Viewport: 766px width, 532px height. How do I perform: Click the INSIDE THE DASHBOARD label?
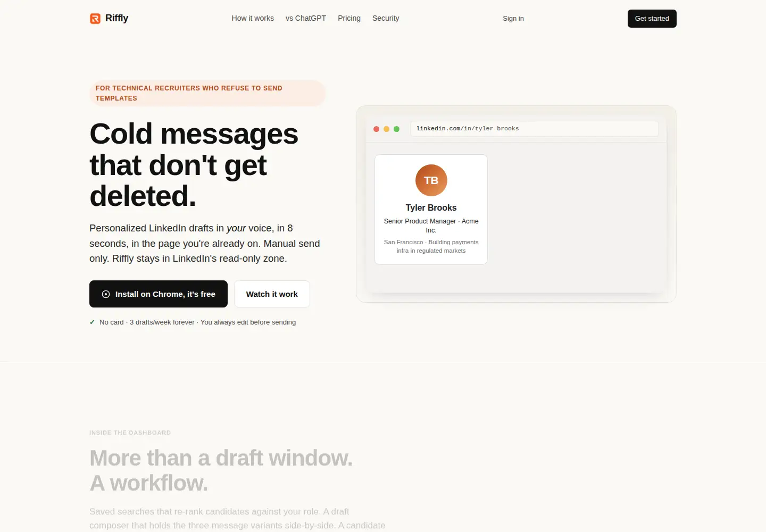tap(130, 433)
